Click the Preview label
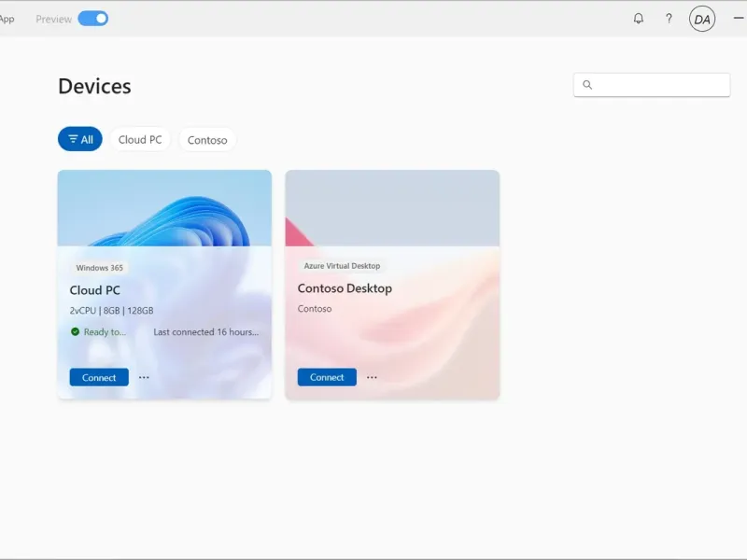Viewport: 747px width, 560px height. click(x=54, y=19)
